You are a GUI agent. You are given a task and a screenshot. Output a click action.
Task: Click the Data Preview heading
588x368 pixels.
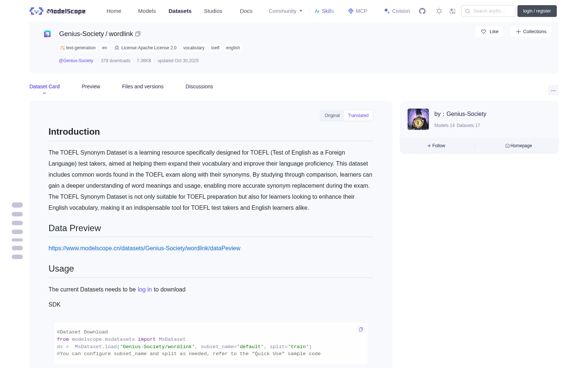pos(75,228)
